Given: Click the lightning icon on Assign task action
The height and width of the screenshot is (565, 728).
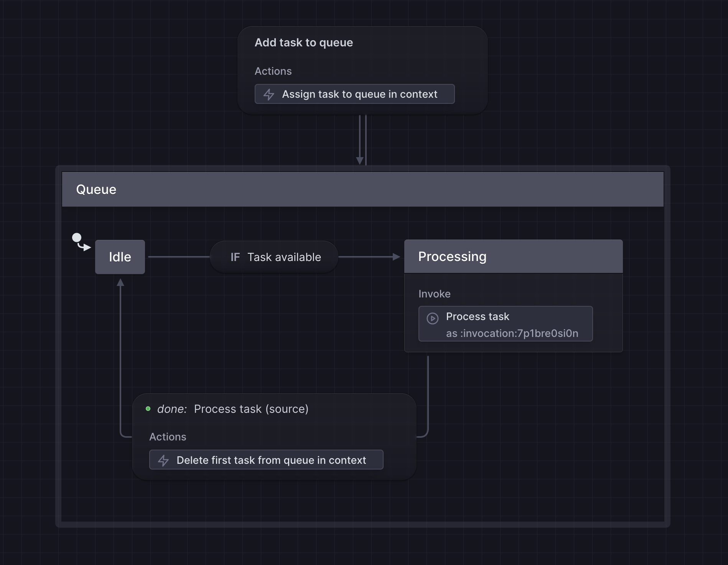Looking at the screenshot, I should pos(269,94).
